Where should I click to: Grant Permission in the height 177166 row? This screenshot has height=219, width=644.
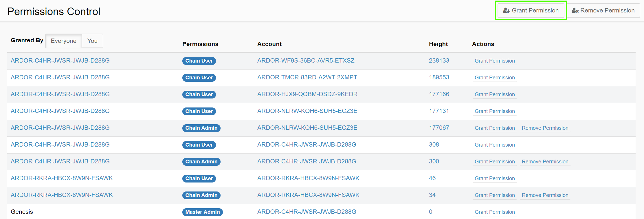coord(494,94)
